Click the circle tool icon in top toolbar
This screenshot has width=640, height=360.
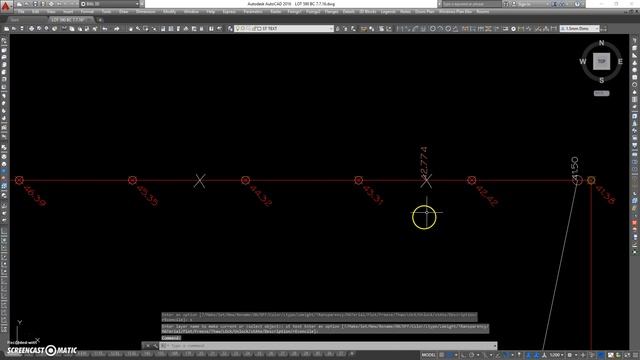click(433, 29)
